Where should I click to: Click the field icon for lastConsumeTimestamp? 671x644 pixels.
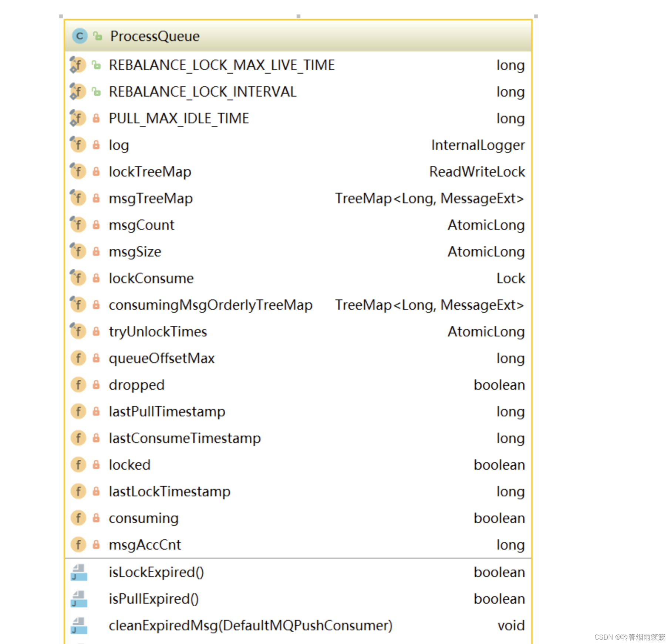pyautogui.click(x=78, y=438)
